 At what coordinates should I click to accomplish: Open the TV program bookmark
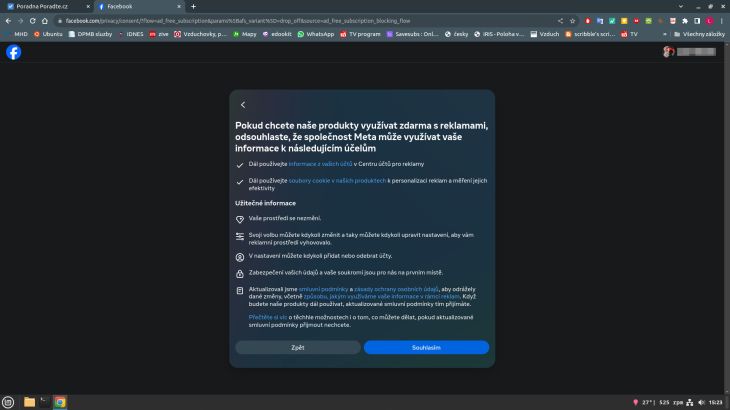360,34
